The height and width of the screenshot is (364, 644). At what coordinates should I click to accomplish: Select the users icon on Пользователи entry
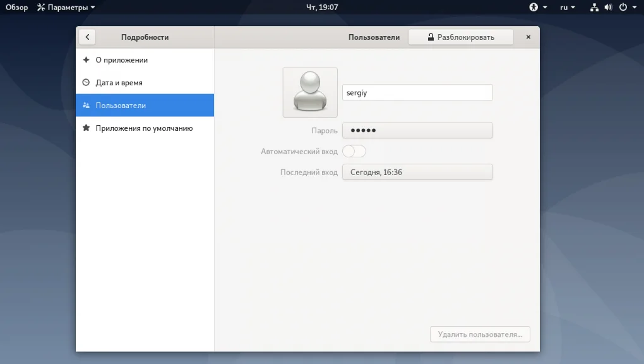click(86, 105)
